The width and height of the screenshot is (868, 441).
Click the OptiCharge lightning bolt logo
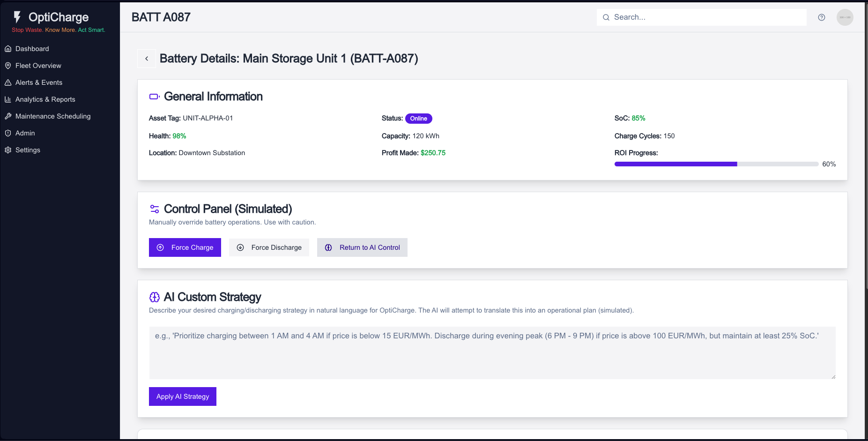point(17,17)
